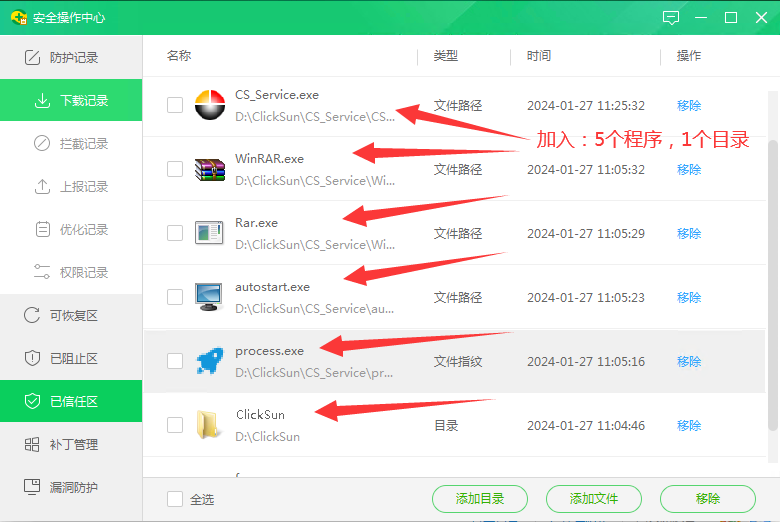Click the 名称 column header
The height and width of the screenshot is (522, 780).
pyautogui.click(x=179, y=56)
